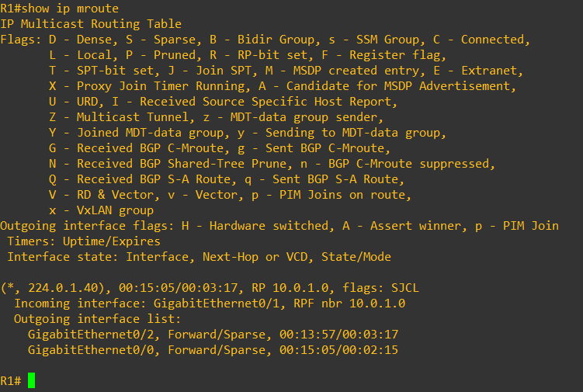Click the 00:13:57/00:03:17 timer value
Screen dimensions: 583x392
pyautogui.click(x=338, y=335)
